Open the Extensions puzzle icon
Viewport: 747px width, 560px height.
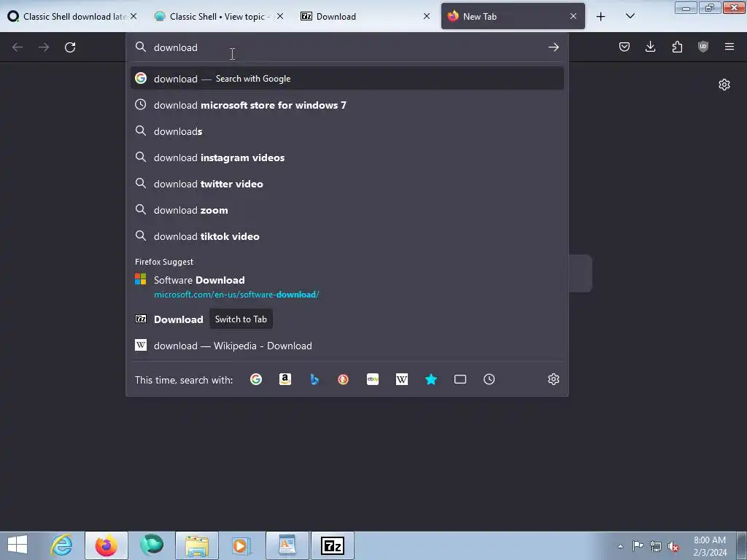(677, 47)
